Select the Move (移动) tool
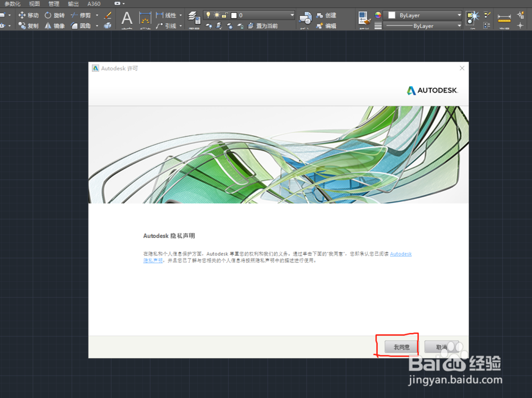The width and height of the screenshot is (532, 398). click(29, 15)
